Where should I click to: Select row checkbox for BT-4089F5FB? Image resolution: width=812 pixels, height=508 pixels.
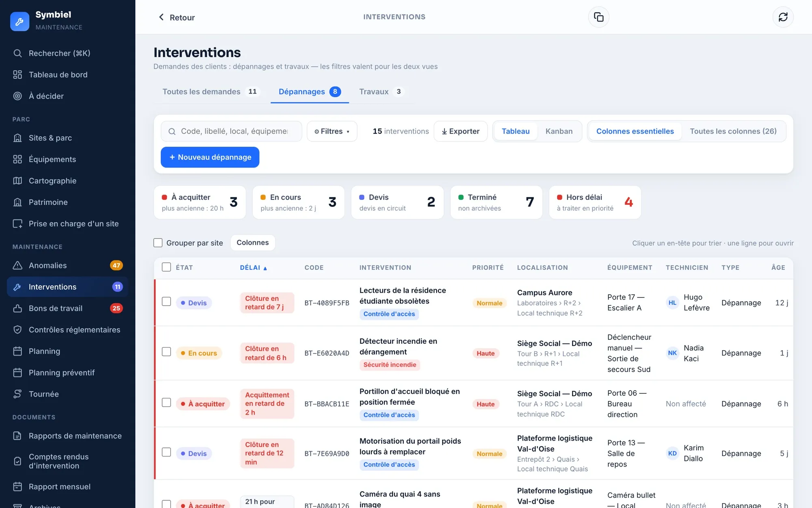(x=166, y=302)
